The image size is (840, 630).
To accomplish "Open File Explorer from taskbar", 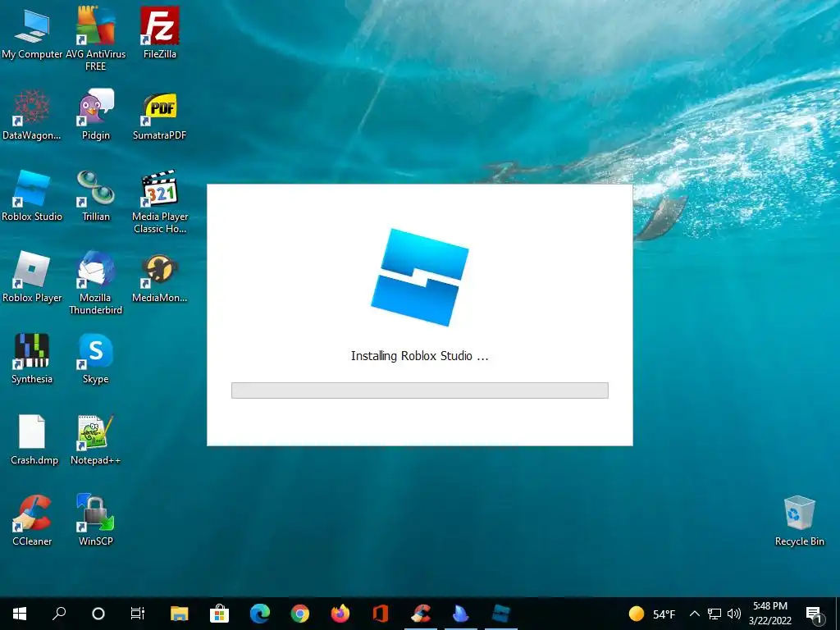I will click(180, 614).
